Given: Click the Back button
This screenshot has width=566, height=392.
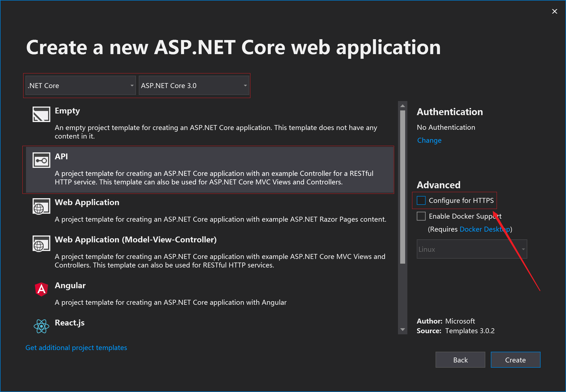Looking at the screenshot, I should click(x=460, y=360).
